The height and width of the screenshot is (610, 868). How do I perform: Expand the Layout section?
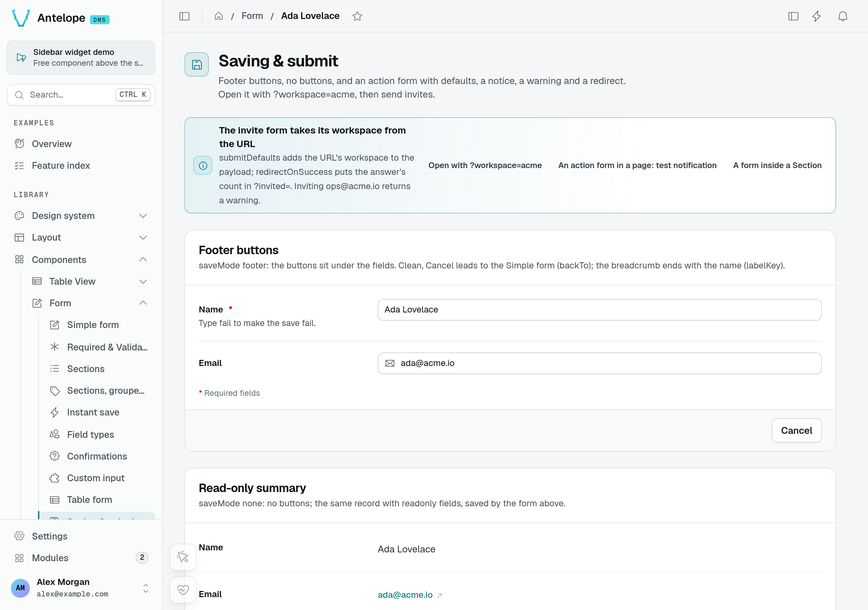(81, 237)
